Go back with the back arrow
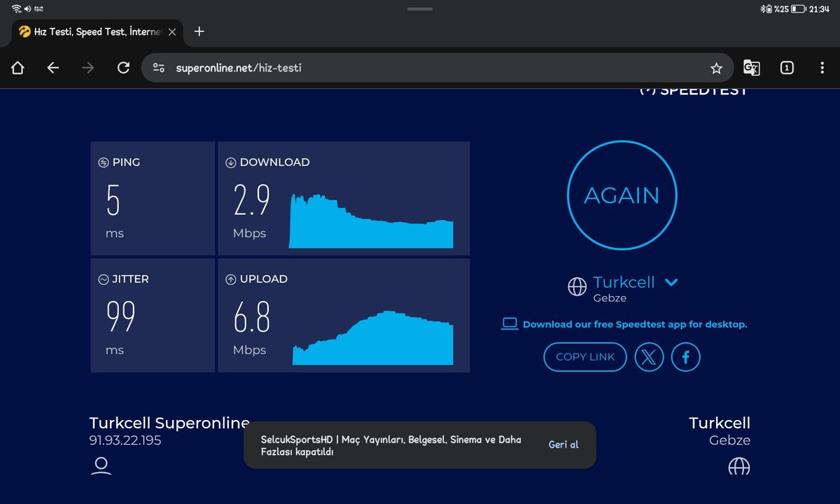840x504 pixels. click(x=53, y=68)
